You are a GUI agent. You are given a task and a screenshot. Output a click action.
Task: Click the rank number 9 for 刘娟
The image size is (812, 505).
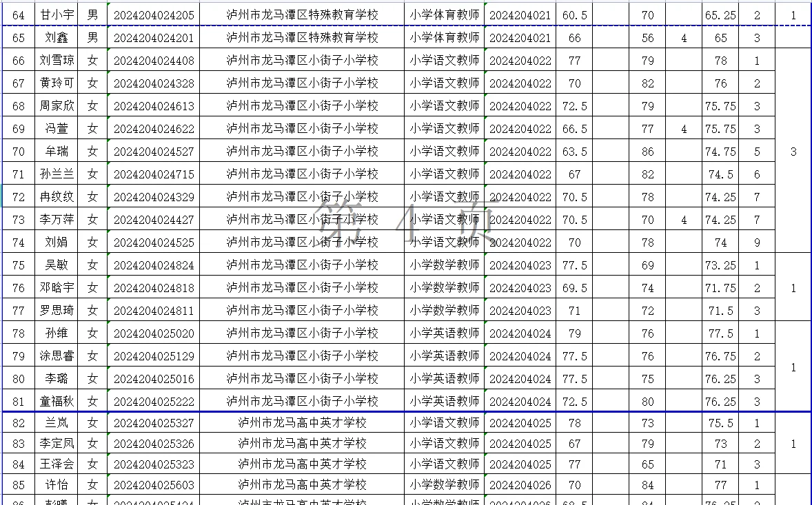pyautogui.click(x=757, y=242)
